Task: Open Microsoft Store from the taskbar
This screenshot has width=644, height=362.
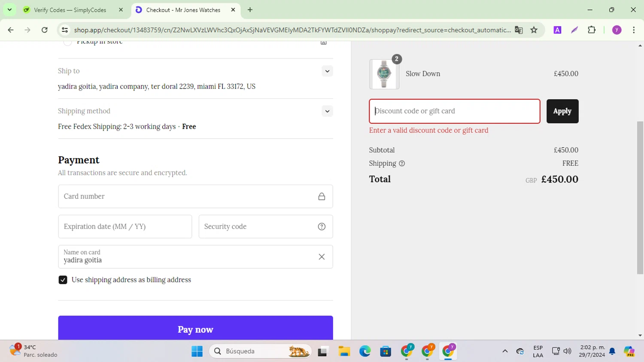Action: (x=386, y=351)
